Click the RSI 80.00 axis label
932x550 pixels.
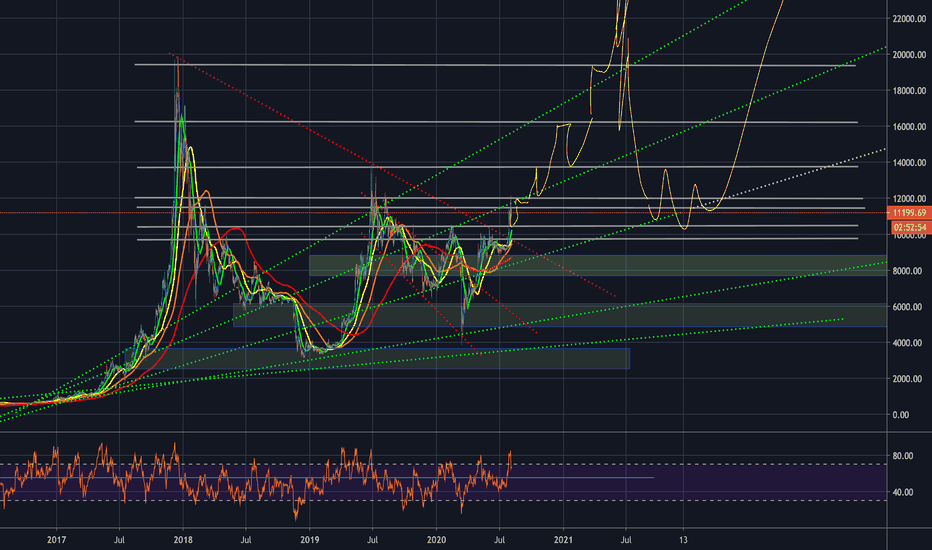[x=903, y=456]
